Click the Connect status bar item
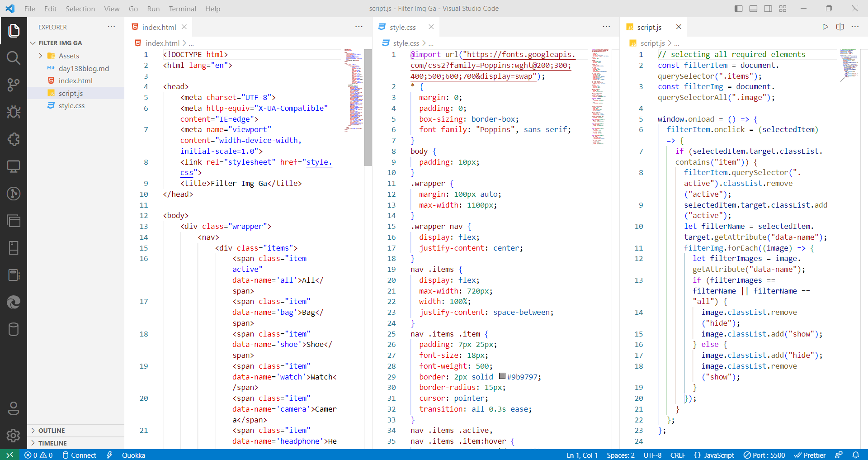The width and height of the screenshot is (868, 460). tap(79, 455)
